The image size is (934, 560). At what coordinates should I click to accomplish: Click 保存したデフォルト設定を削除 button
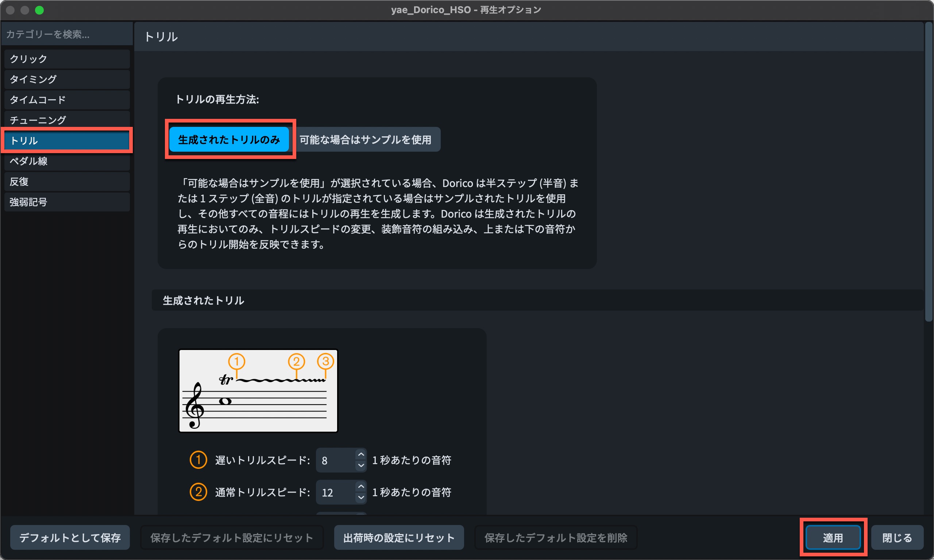(556, 537)
